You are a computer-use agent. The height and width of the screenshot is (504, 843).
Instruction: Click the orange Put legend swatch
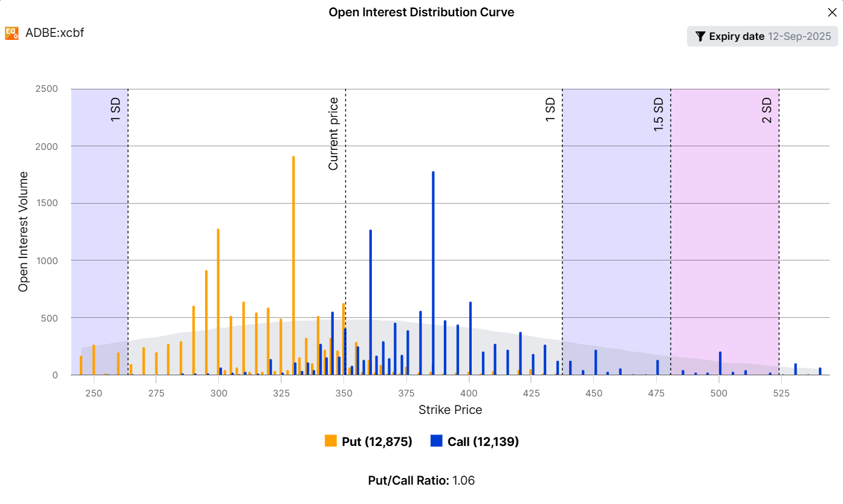tap(330, 442)
